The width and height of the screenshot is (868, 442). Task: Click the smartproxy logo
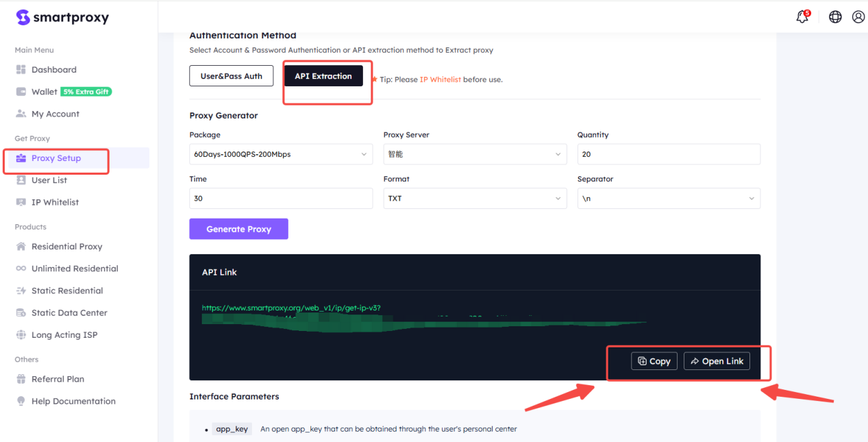62,17
